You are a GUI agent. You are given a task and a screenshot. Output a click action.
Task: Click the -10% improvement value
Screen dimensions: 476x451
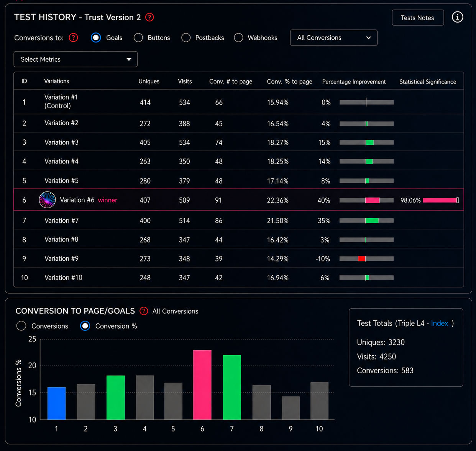coord(323,259)
